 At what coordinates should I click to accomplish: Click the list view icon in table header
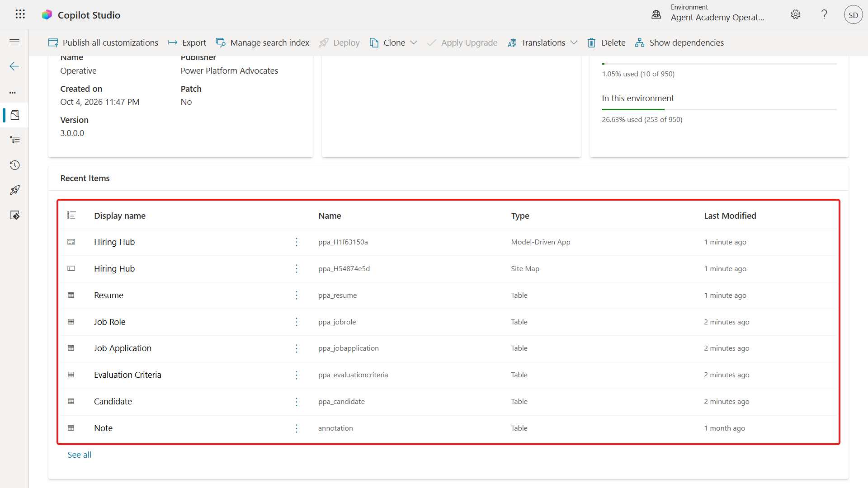point(71,215)
